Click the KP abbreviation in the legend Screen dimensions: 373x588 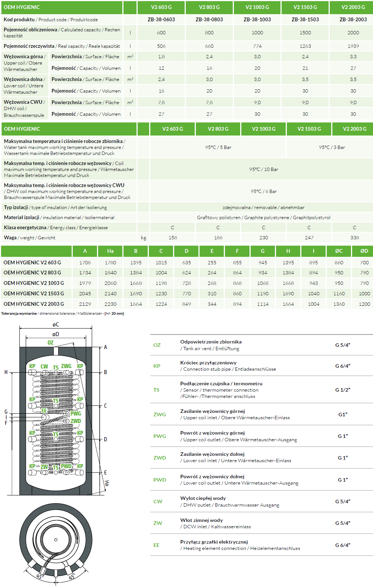coord(157,366)
